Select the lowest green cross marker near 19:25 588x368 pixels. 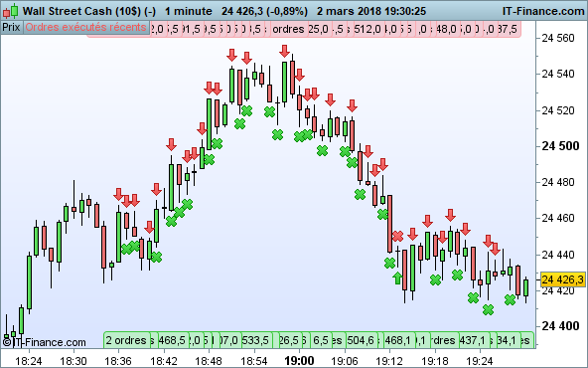pos(488,309)
